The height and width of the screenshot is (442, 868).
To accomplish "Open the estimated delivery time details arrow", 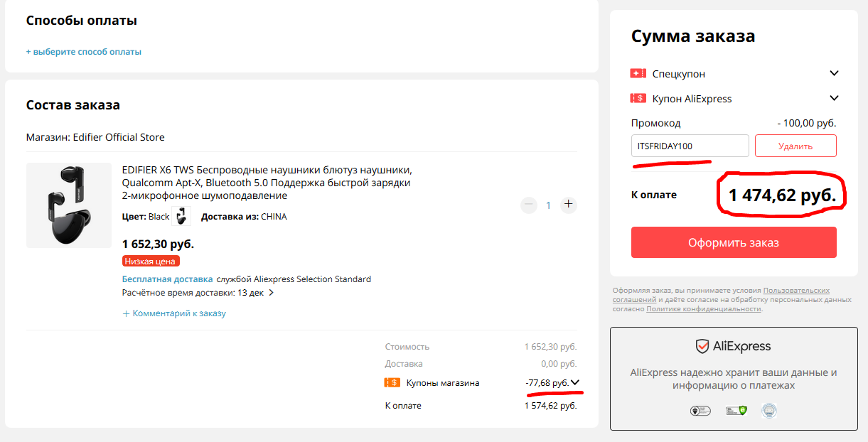I will pos(272,293).
